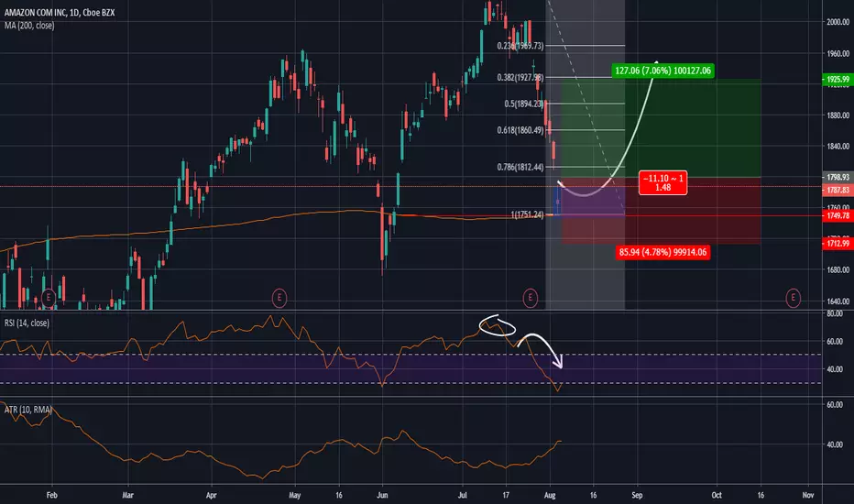This screenshot has height=504, width=854.
Task: Click the Mar date axis label
Action: point(128,495)
